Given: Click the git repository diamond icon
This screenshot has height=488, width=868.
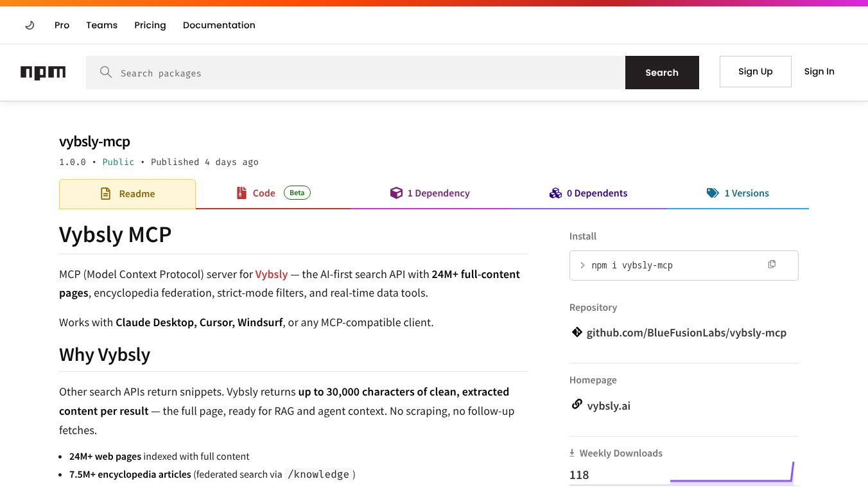Looking at the screenshot, I should 577,332.
